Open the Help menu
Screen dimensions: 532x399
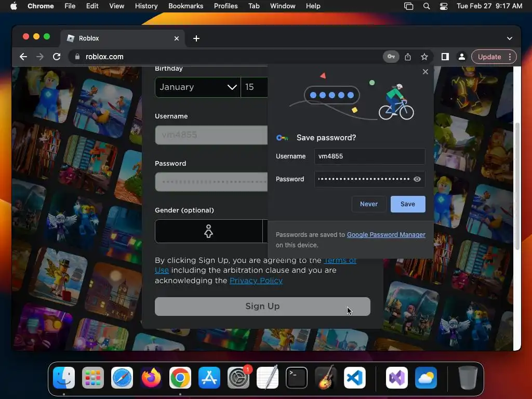click(313, 6)
